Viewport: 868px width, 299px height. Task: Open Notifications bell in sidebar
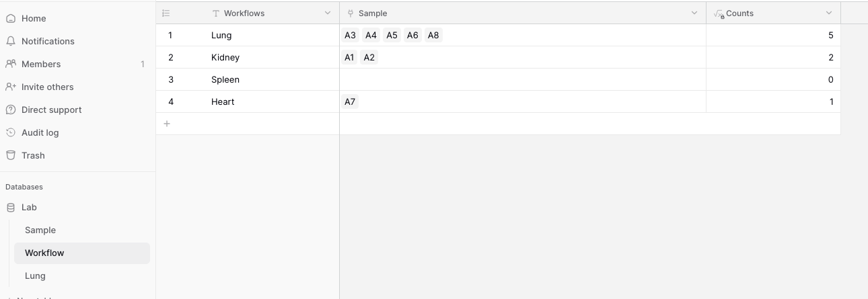(x=10, y=41)
